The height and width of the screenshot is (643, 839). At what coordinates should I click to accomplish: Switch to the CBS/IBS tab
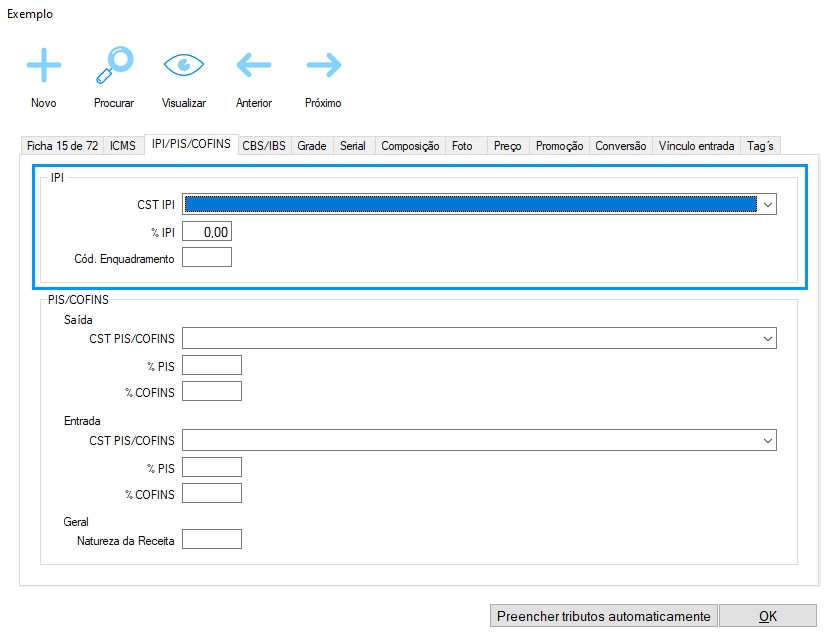click(x=264, y=146)
